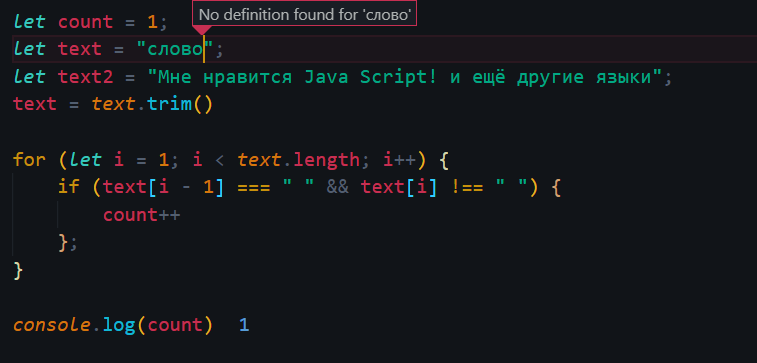Image resolution: width=757 pixels, height=363 pixels.
Task: Click the count variable in the first line
Action: click(85, 22)
